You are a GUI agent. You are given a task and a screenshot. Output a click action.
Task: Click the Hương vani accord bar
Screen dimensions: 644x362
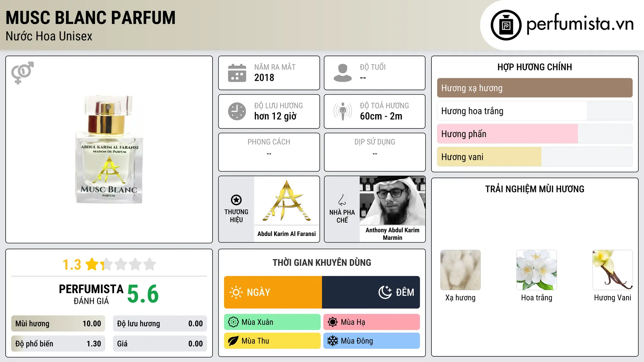pyautogui.click(x=535, y=157)
